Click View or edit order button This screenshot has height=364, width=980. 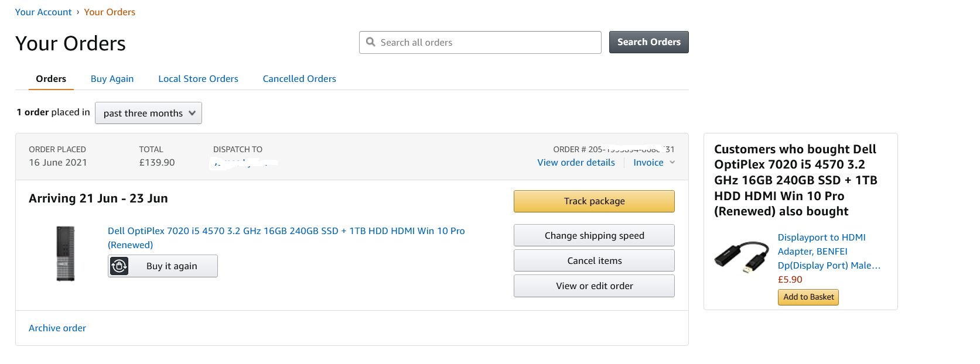(x=594, y=286)
